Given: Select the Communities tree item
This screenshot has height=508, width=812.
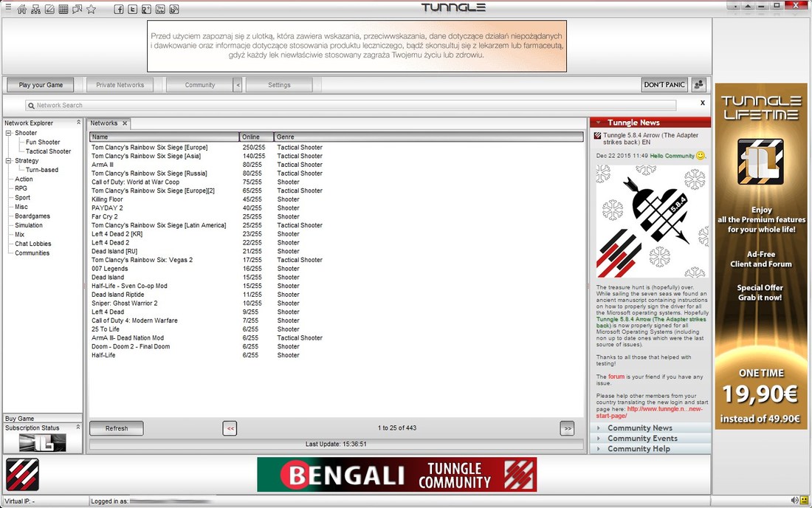Looking at the screenshot, I should 32,253.
